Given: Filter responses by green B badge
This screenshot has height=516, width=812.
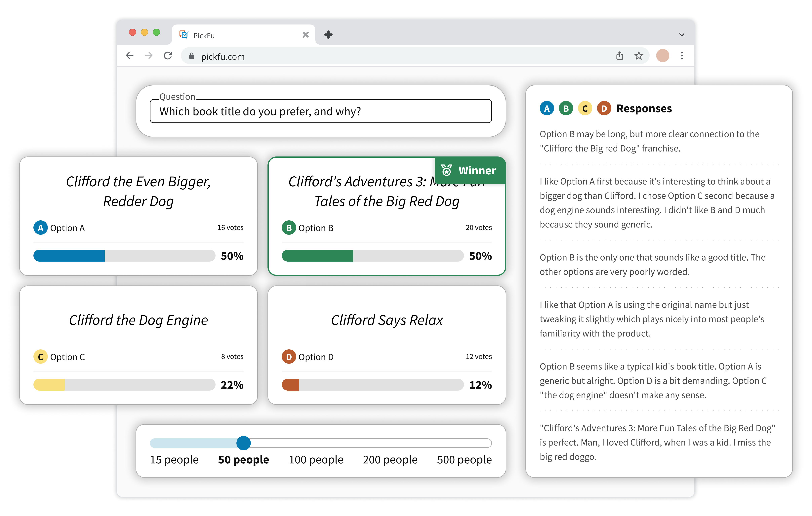Looking at the screenshot, I should coord(566,109).
